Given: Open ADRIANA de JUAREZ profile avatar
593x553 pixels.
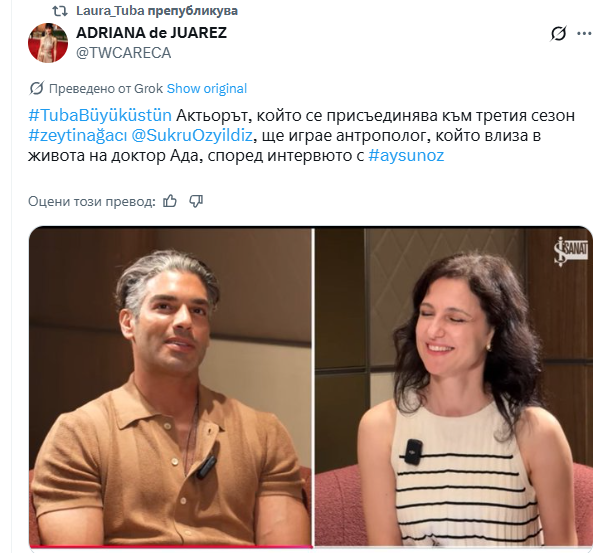Looking at the screenshot, I should tap(48, 42).
